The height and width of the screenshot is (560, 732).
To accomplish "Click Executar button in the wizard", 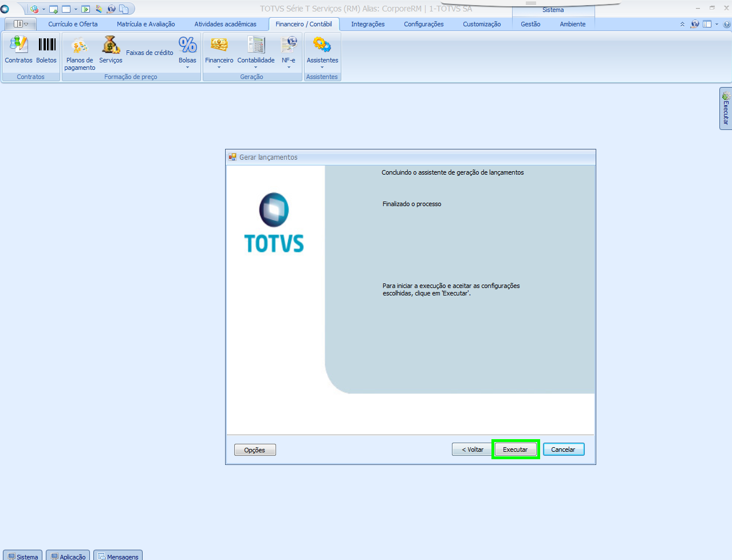I will coord(515,449).
